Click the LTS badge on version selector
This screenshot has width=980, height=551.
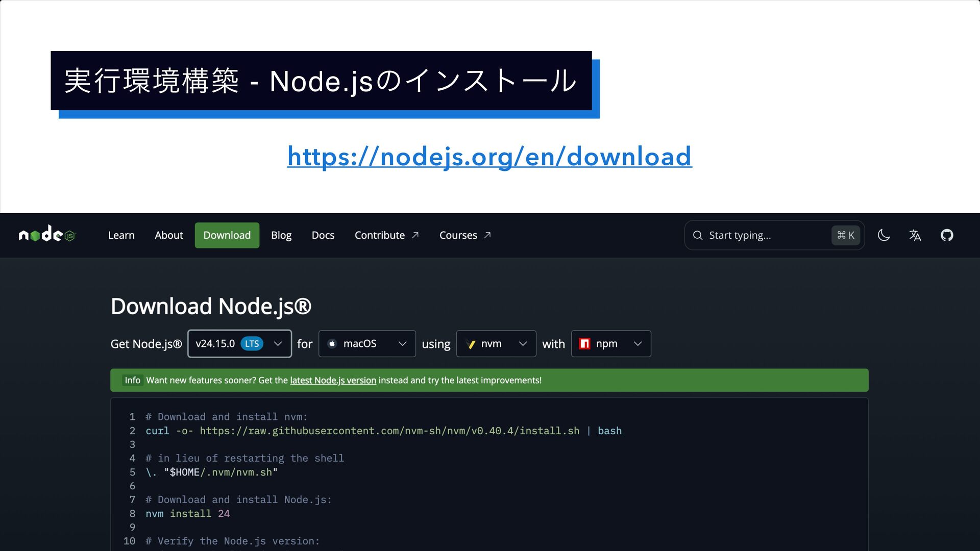[x=252, y=344]
